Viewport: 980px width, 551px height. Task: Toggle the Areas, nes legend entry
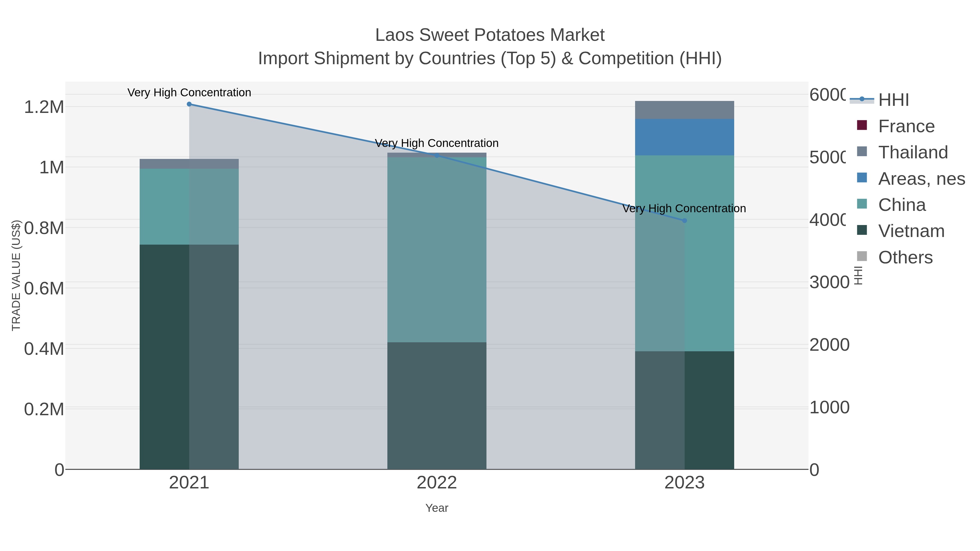pos(911,178)
